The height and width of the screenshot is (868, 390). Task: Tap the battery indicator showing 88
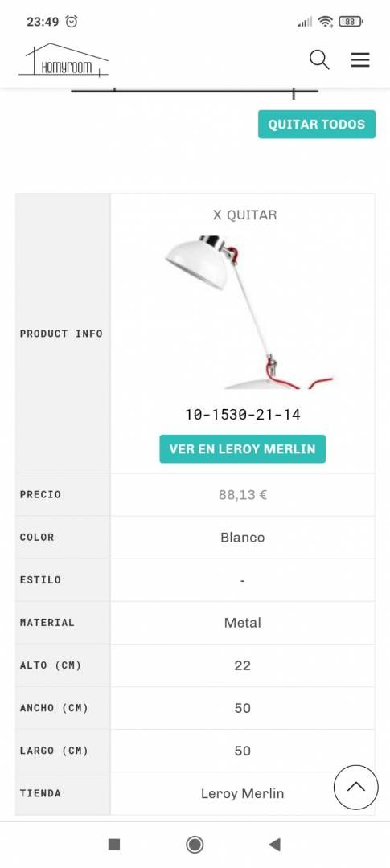pos(351,22)
